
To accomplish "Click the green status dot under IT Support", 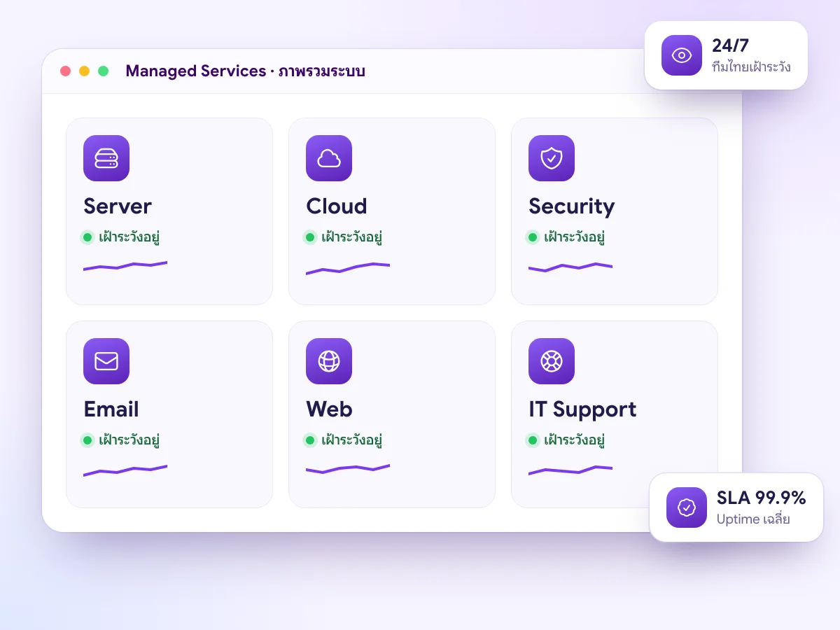I will [x=533, y=440].
